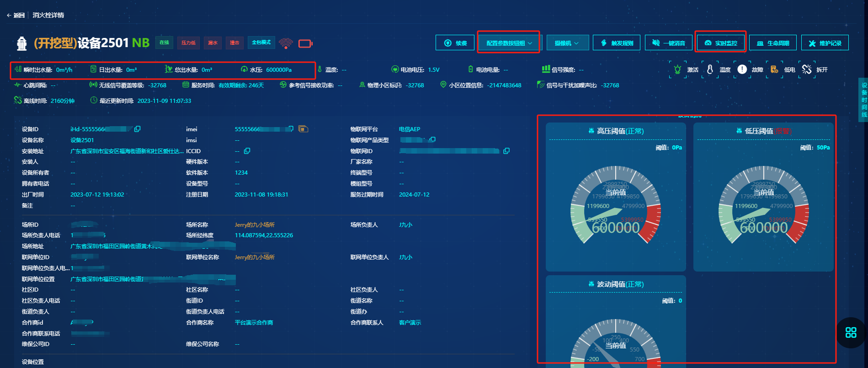The width and height of the screenshot is (868, 368).
Task: Click the 合作商联系人 value 客户演示
Action: pyautogui.click(x=410, y=323)
